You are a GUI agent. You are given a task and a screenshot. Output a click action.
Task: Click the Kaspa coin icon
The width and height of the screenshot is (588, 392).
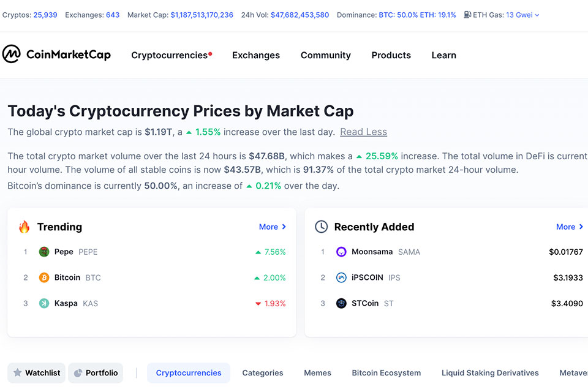click(x=44, y=303)
